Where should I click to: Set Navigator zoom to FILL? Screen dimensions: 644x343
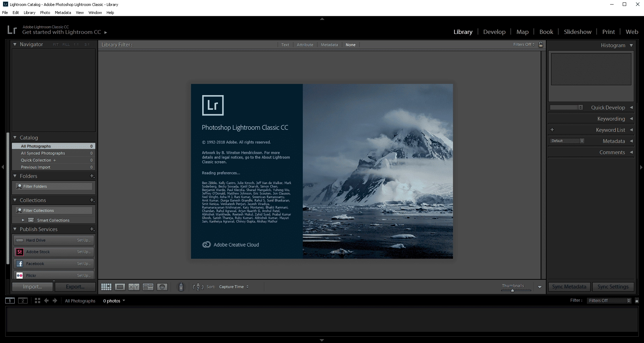(x=66, y=45)
